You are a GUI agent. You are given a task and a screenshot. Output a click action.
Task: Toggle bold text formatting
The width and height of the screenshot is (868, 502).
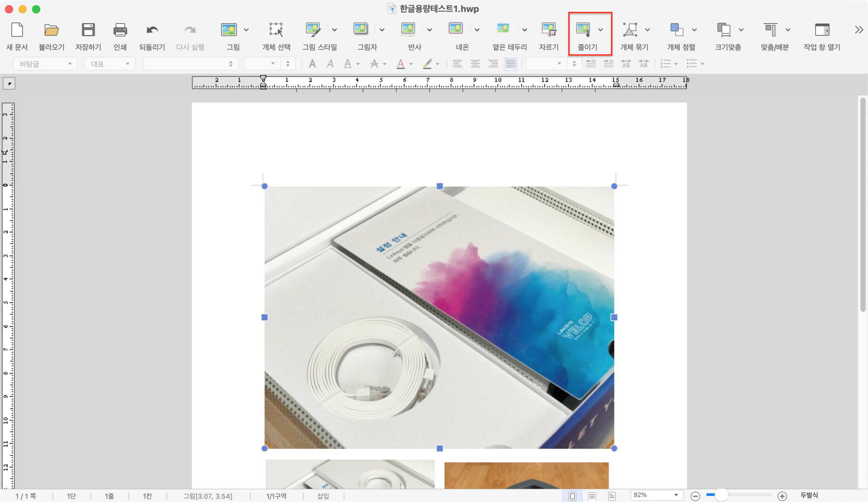tap(312, 64)
